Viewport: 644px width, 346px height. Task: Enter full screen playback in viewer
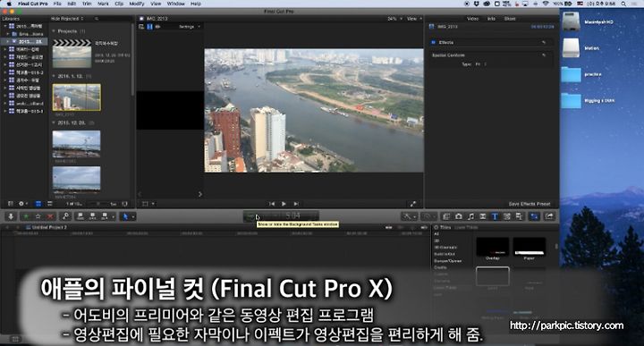413,204
